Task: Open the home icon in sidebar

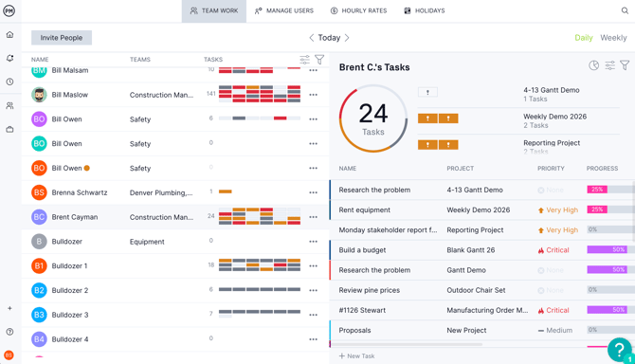Action: click(x=9, y=35)
